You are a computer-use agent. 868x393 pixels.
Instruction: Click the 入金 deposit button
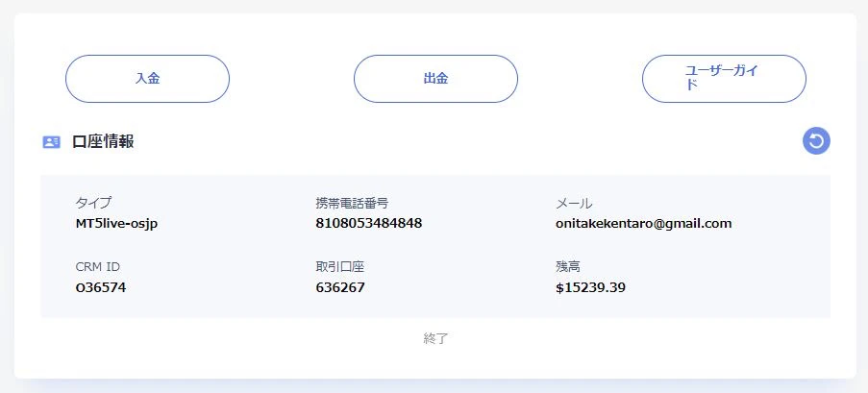click(x=147, y=79)
